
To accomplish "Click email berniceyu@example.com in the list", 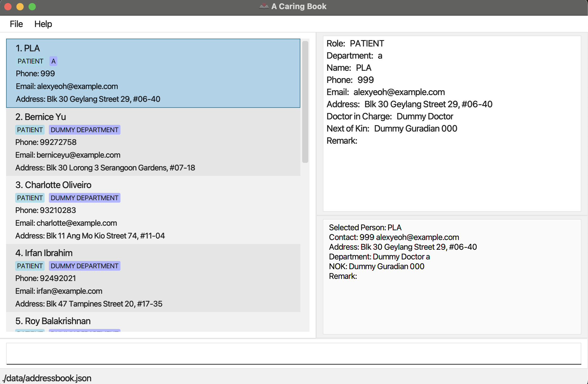I will (68, 155).
